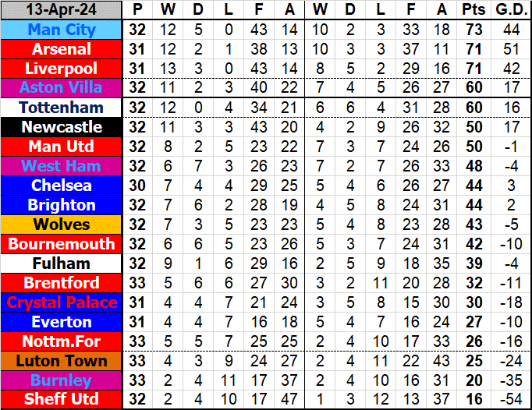Select Arsenal's goal difference value 51
This screenshot has width=532, height=410.
pyautogui.click(x=511, y=49)
